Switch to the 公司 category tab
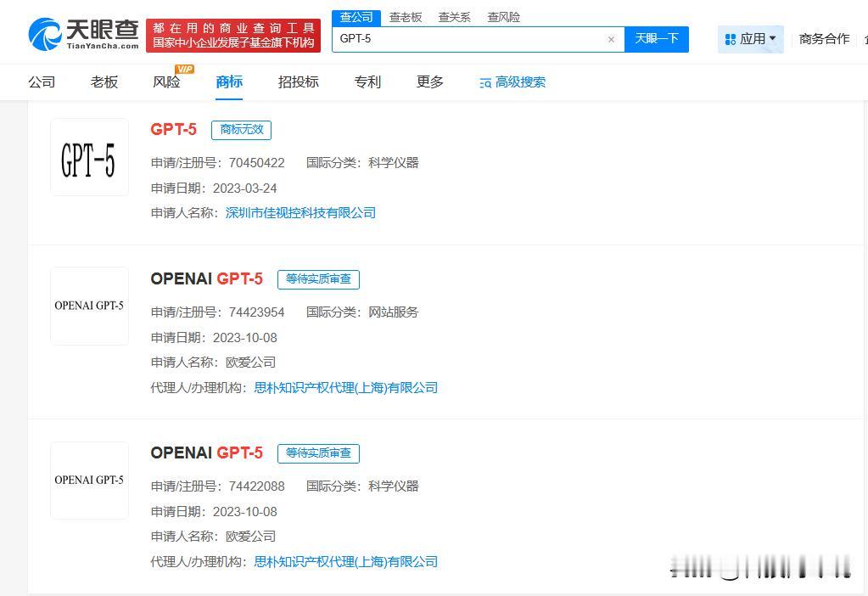868x596 pixels. (x=42, y=82)
